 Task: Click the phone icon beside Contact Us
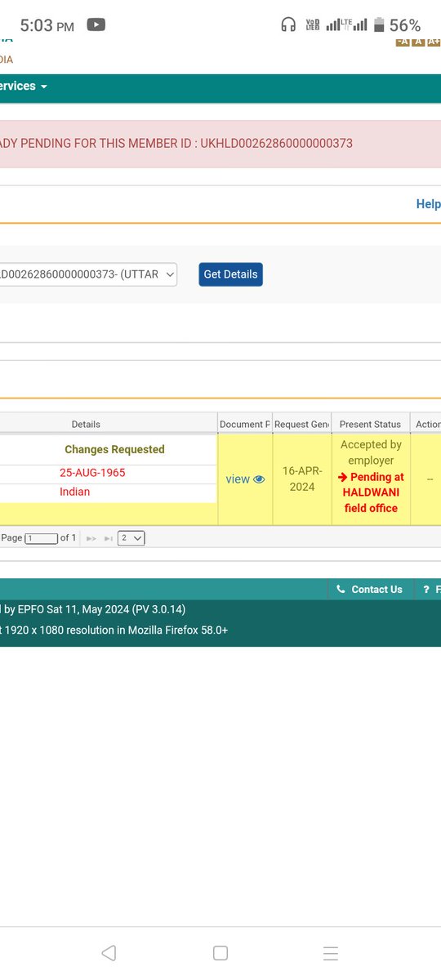pos(341,590)
